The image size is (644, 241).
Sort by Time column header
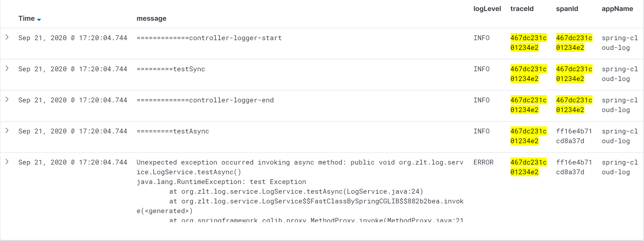pos(27,18)
